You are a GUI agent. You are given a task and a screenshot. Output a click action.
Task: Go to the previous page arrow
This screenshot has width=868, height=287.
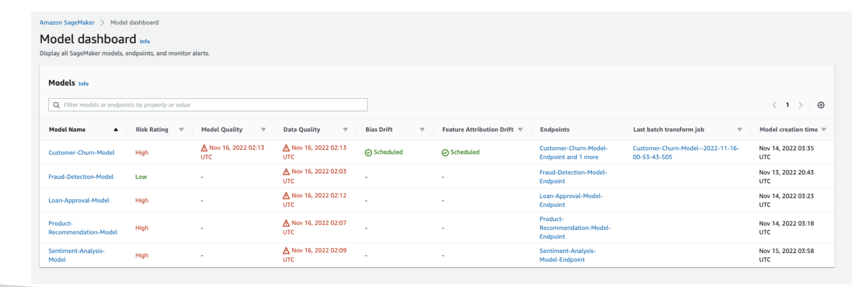point(774,105)
